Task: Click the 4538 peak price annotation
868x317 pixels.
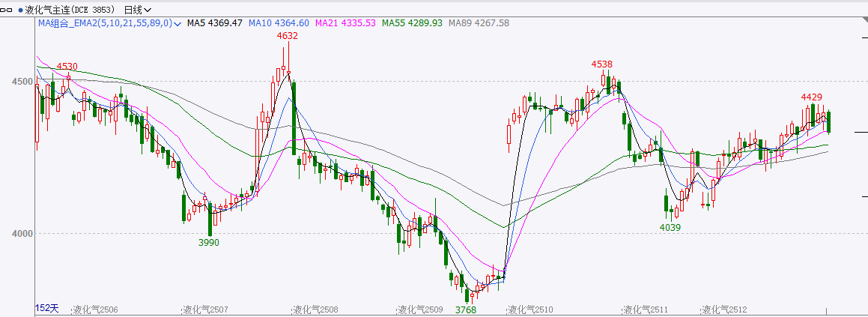Action: (601, 64)
